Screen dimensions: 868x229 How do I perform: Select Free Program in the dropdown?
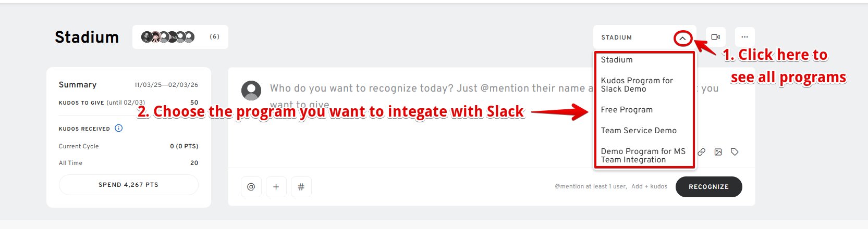(627, 110)
